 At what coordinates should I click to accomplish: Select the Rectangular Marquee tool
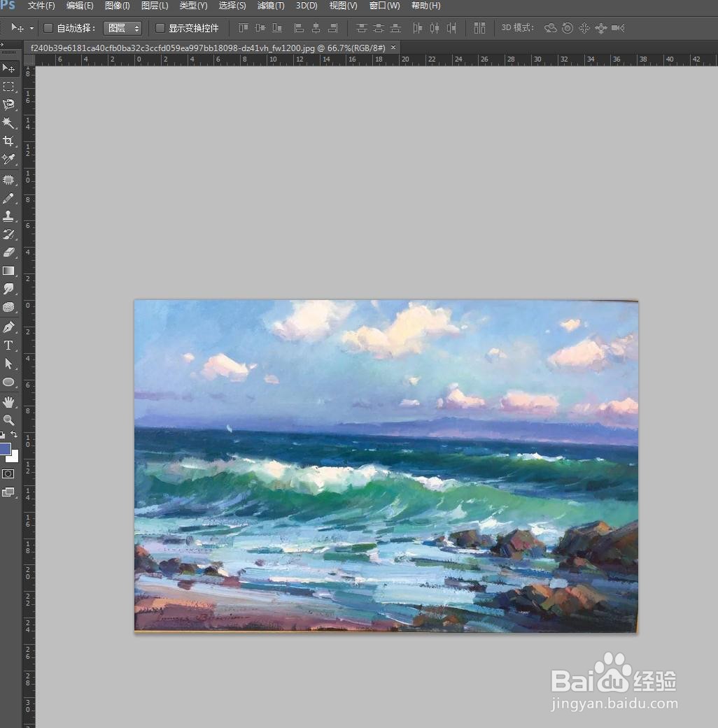point(8,87)
